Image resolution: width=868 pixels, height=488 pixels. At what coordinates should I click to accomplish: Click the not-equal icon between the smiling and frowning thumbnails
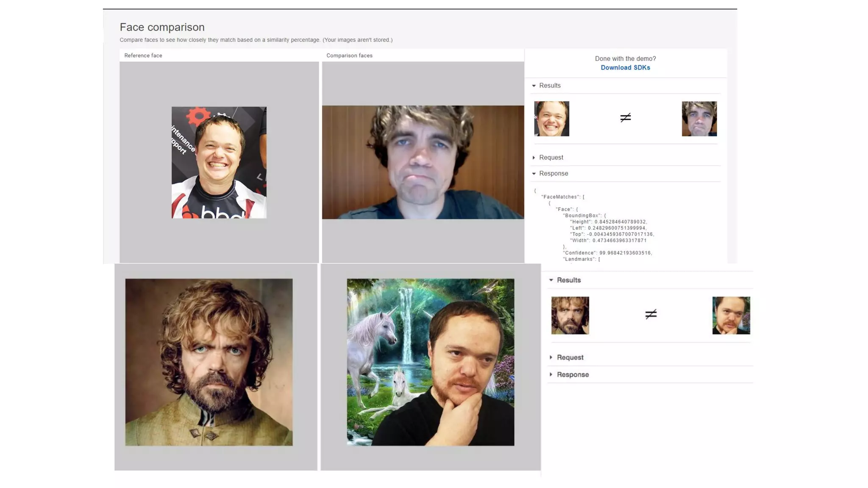tap(625, 117)
